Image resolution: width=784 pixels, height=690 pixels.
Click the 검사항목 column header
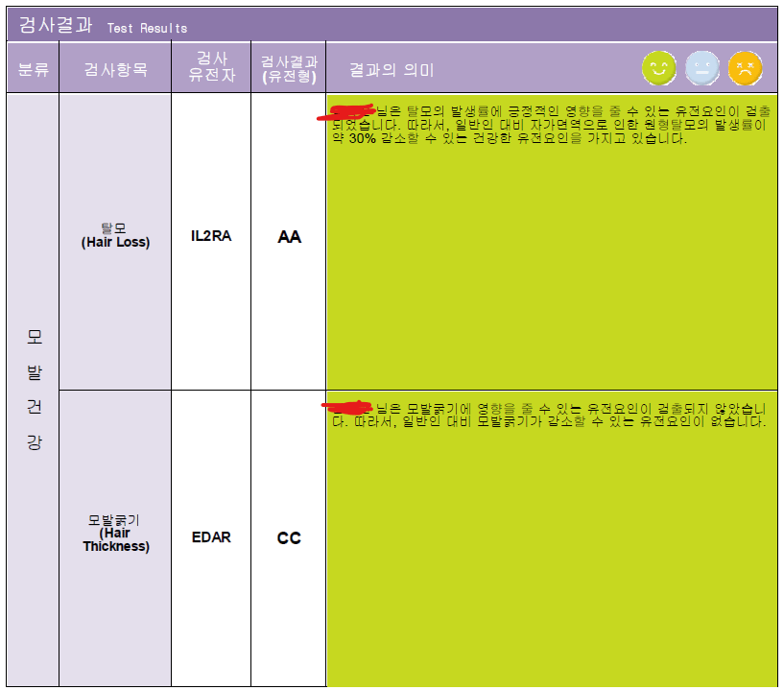[x=115, y=68]
